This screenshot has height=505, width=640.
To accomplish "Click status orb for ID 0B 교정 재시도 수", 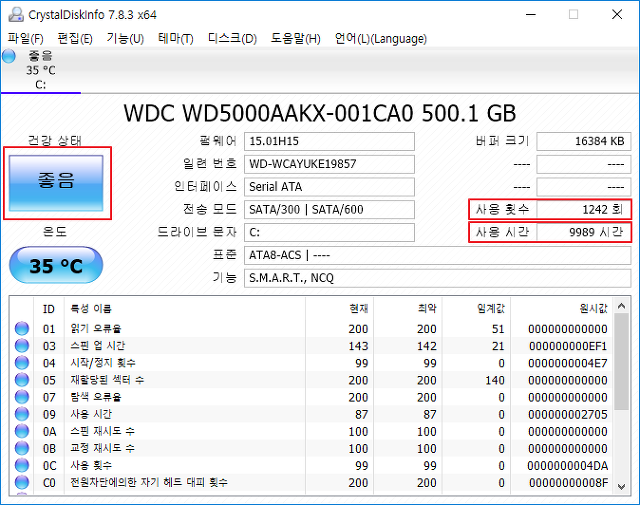I will 22,449.
